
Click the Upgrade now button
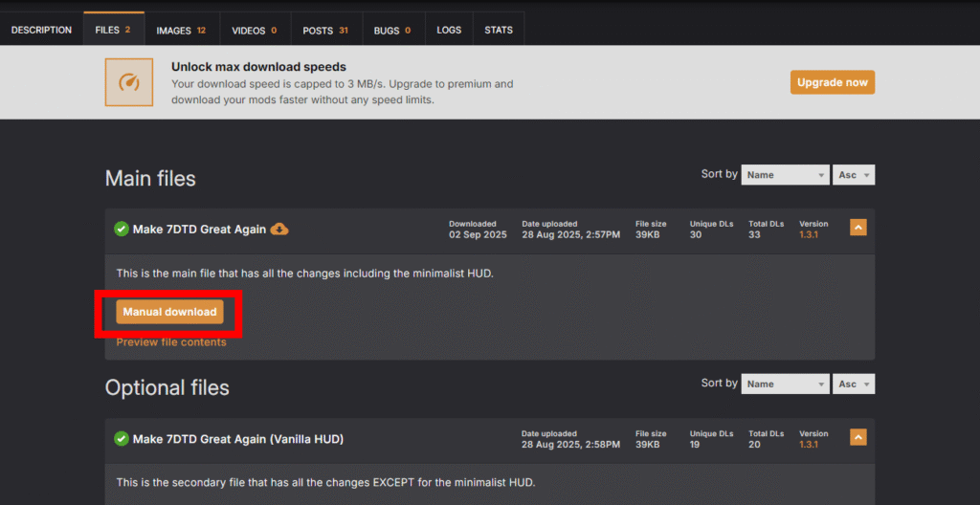833,82
